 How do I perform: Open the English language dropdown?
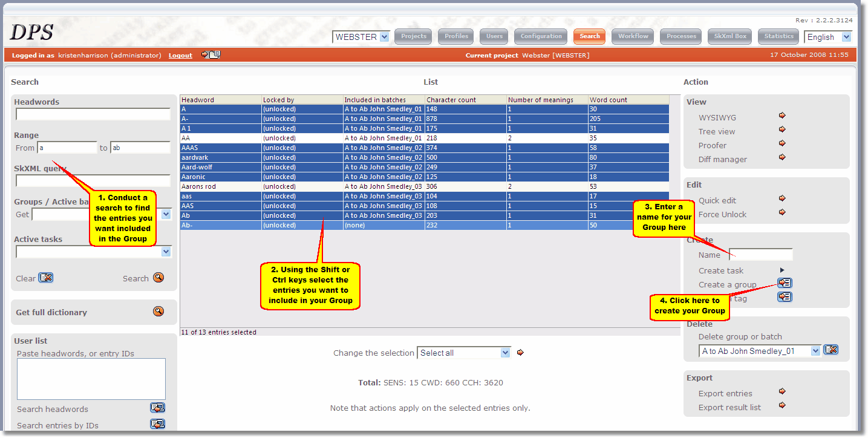828,37
